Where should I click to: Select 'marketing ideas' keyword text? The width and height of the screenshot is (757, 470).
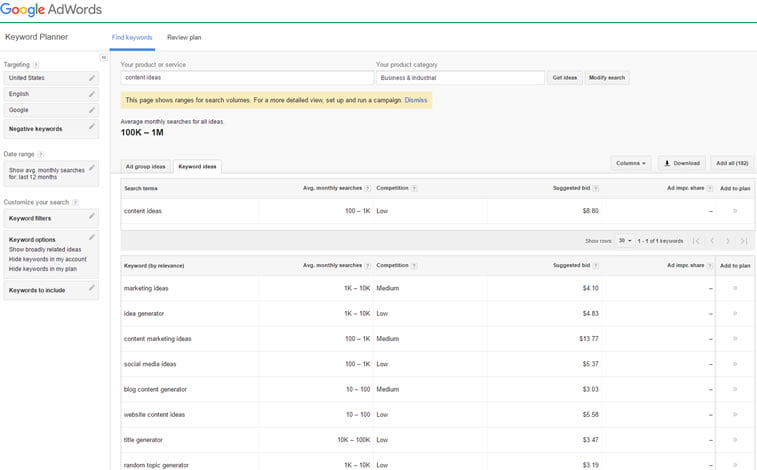(x=146, y=288)
